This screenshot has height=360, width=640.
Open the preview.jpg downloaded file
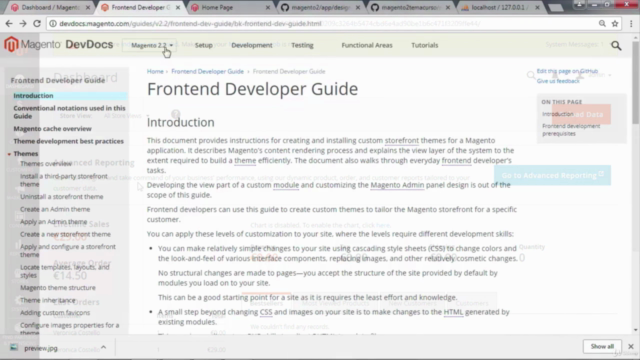point(40,348)
